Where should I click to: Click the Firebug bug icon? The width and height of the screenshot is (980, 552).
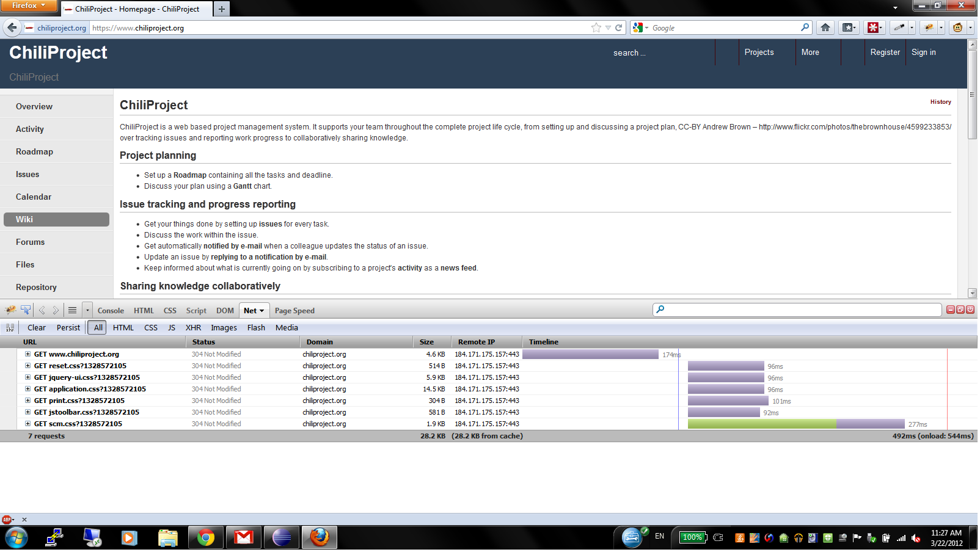point(10,310)
